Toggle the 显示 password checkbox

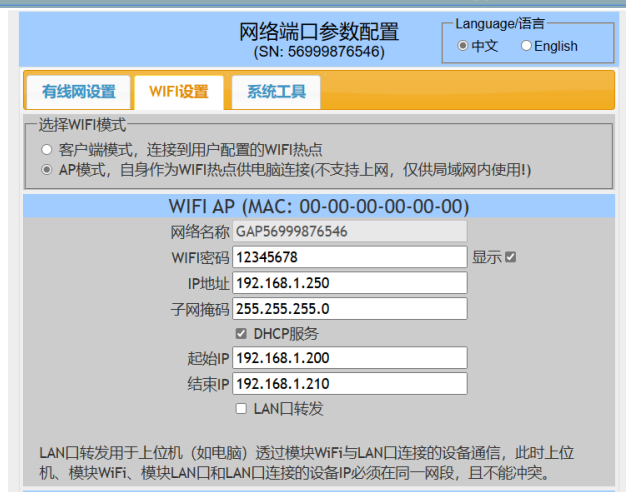pyautogui.click(x=510, y=257)
